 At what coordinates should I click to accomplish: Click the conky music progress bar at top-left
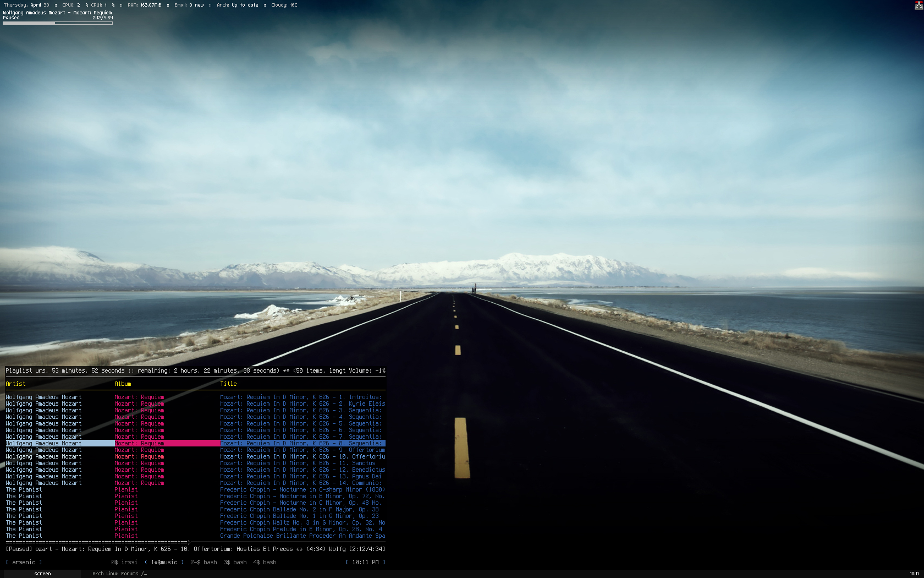click(58, 23)
